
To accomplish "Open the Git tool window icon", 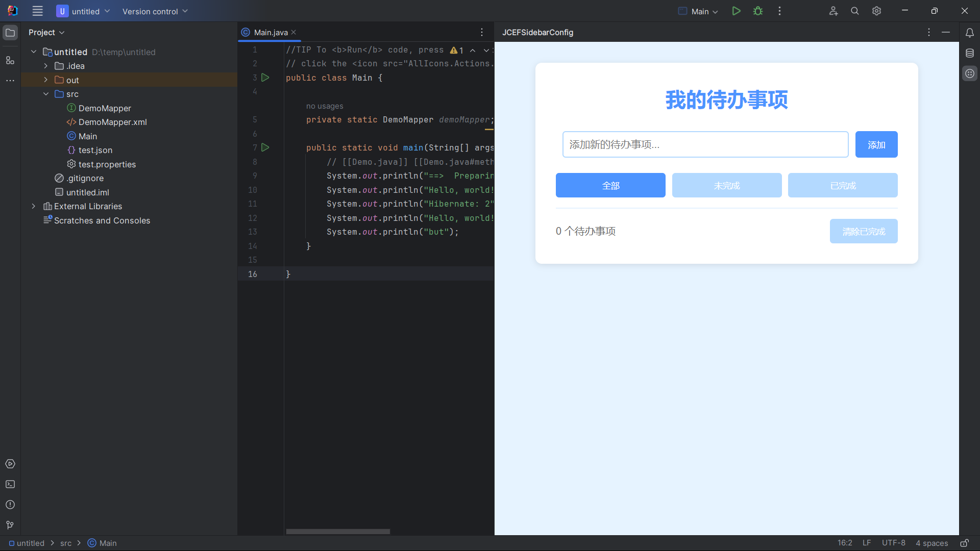I will 10,525.
